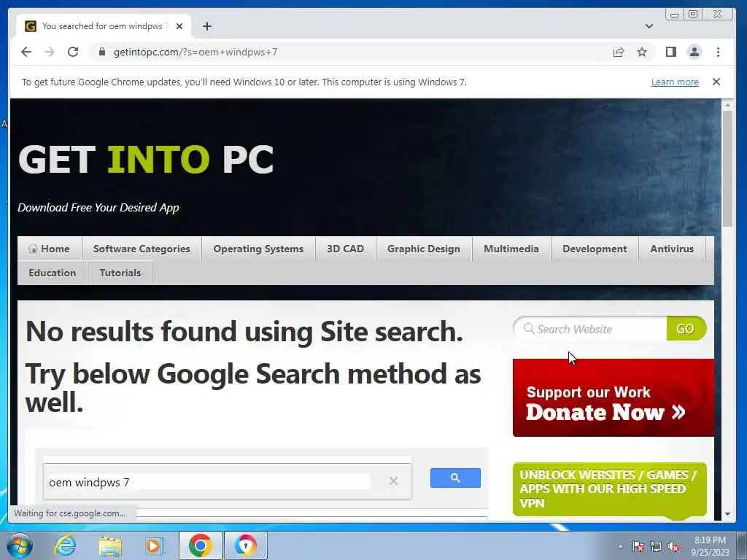This screenshot has height=560, width=747.
Task: Select the second Chrome-like taskbar app
Action: 245,545
